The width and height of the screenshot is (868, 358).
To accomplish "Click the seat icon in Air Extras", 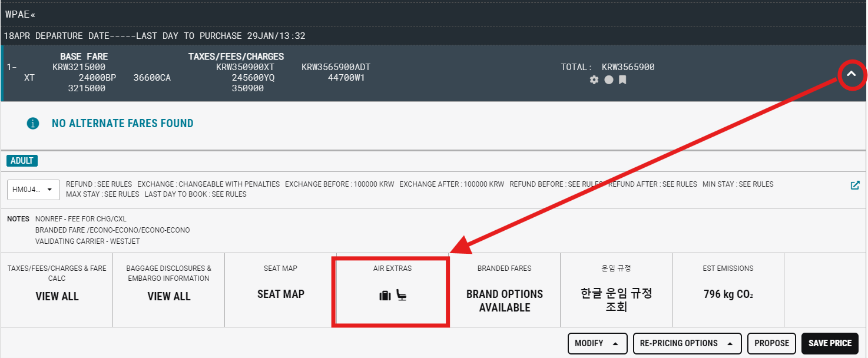I will pyautogui.click(x=402, y=296).
